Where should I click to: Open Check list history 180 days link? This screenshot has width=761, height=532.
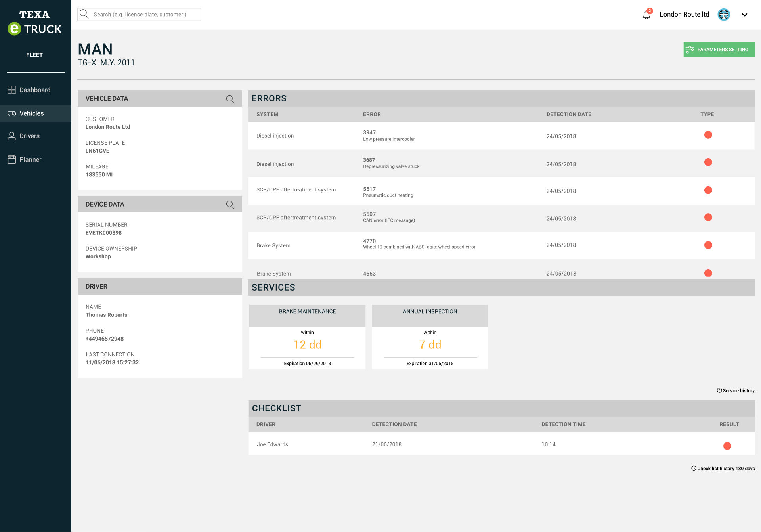click(723, 468)
